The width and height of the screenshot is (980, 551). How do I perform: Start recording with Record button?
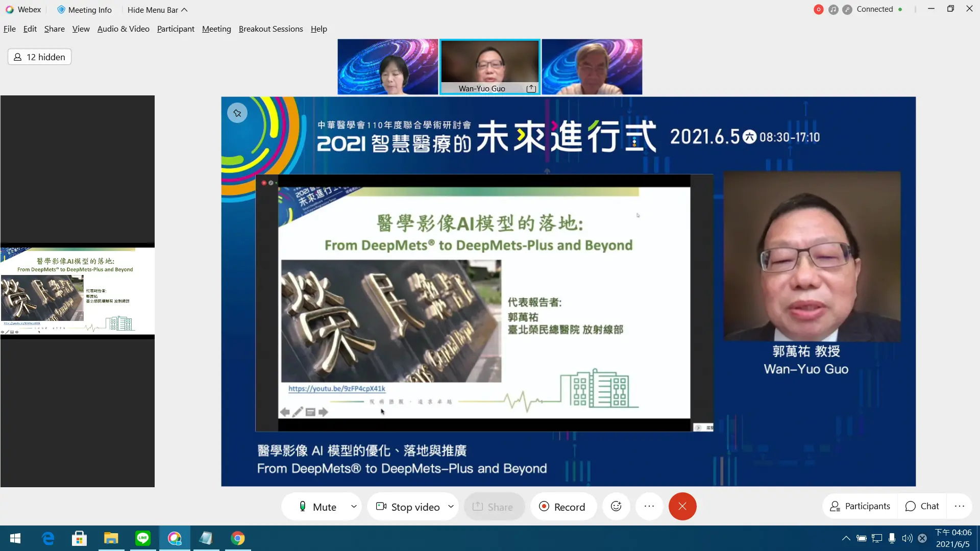(562, 507)
